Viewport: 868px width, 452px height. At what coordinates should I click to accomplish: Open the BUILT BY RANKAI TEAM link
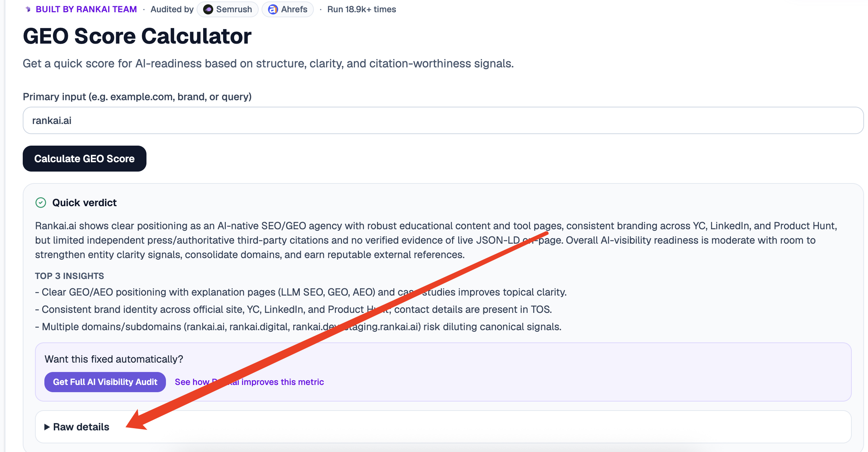[x=86, y=9]
